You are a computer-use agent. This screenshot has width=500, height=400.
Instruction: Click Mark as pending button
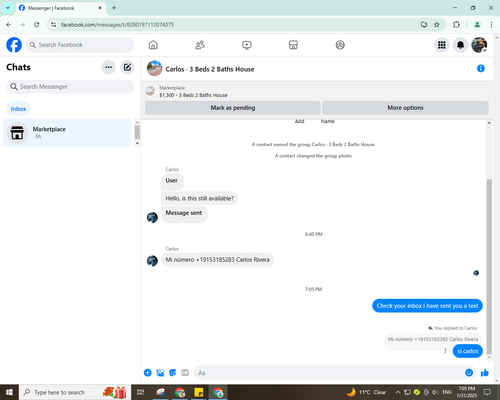[233, 108]
